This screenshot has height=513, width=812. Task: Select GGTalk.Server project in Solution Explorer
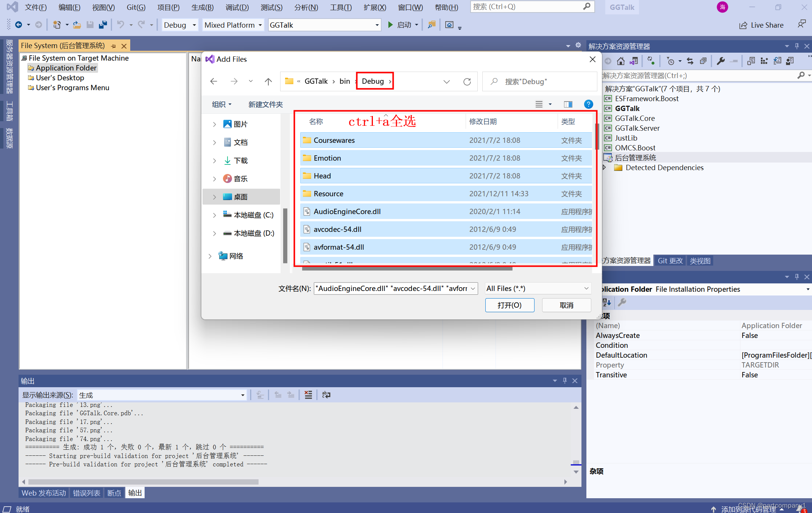637,128
